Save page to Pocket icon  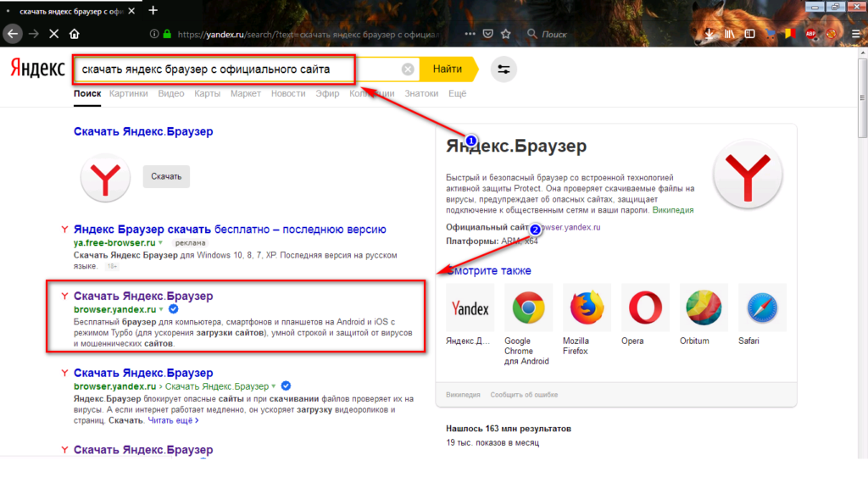pos(487,34)
